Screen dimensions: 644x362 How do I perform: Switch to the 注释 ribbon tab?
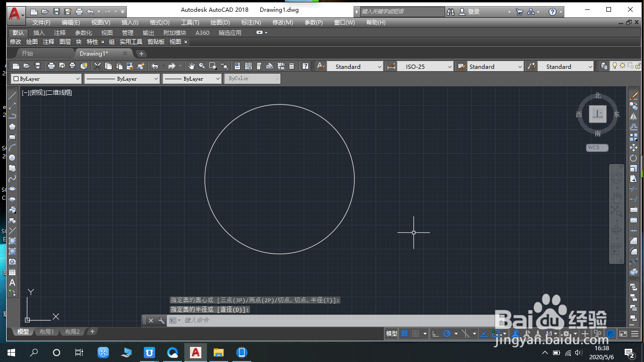coord(60,33)
